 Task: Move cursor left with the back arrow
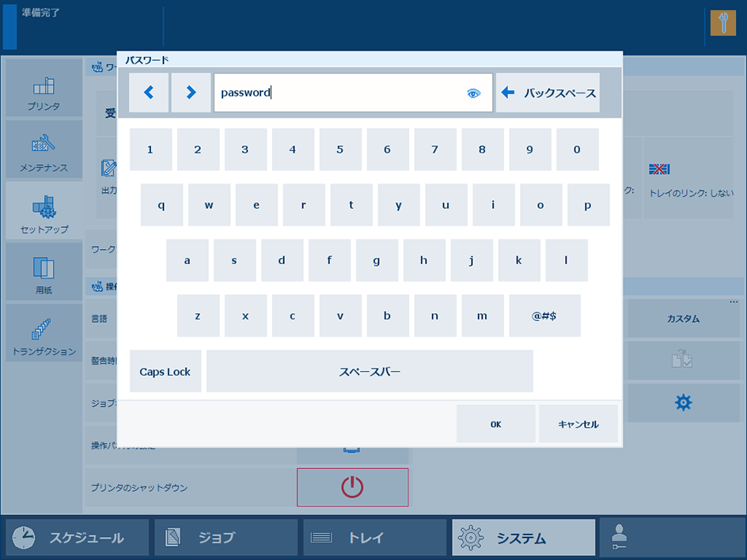(x=149, y=93)
